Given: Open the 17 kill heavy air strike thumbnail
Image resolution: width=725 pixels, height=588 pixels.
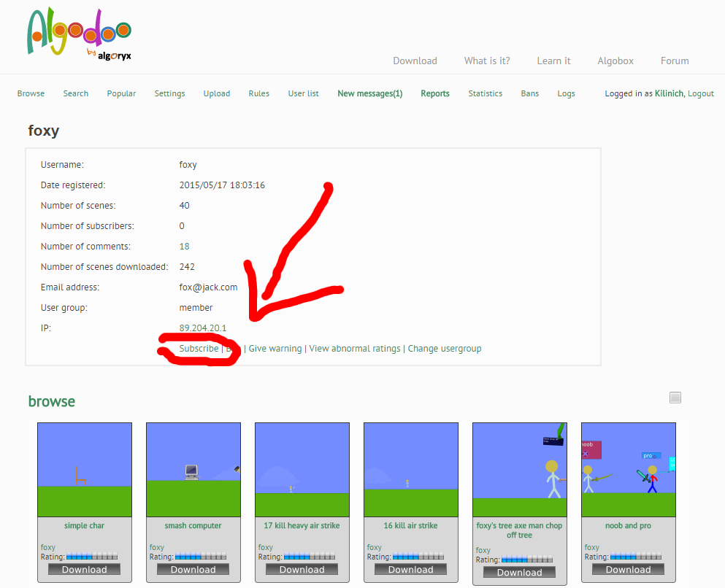Looking at the screenshot, I should [x=302, y=470].
